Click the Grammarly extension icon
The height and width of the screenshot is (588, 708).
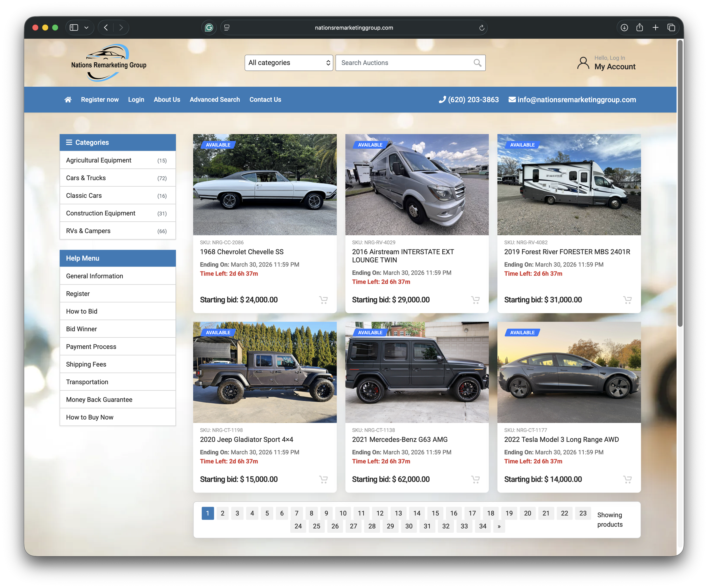pos(209,28)
